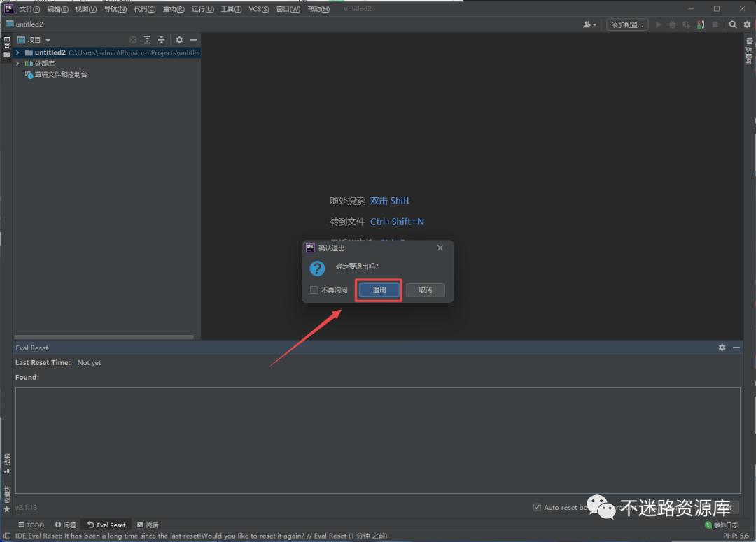Click Collapse All icon in project panel

pos(161,40)
